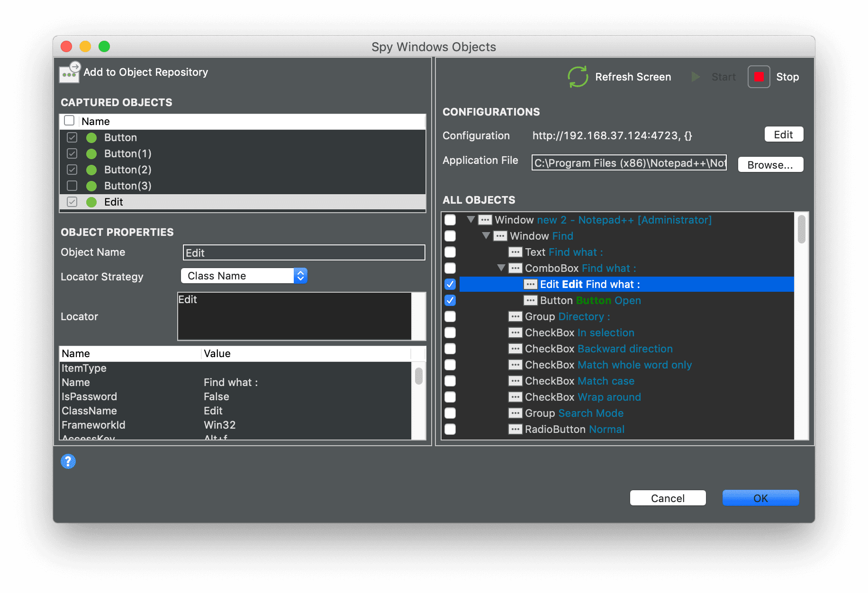Click green status dot of Button row
Image resolution: width=868 pixels, height=593 pixels.
coord(91,138)
